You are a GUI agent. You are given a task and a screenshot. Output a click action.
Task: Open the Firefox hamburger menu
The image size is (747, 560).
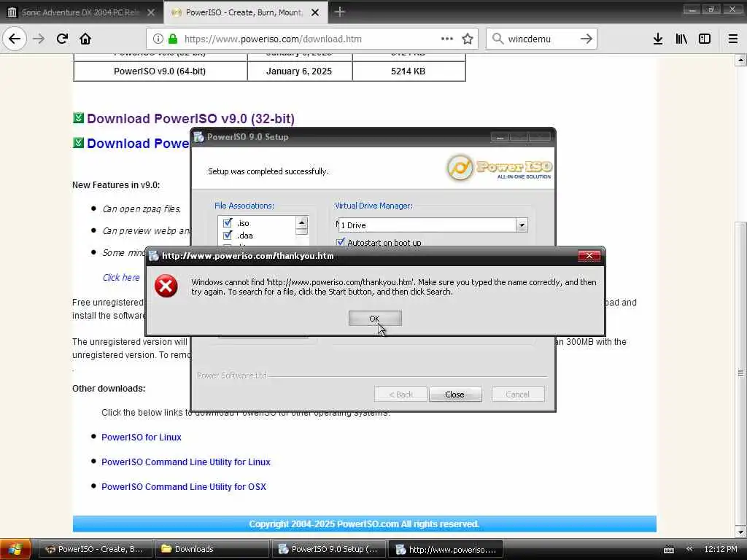tap(732, 39)
